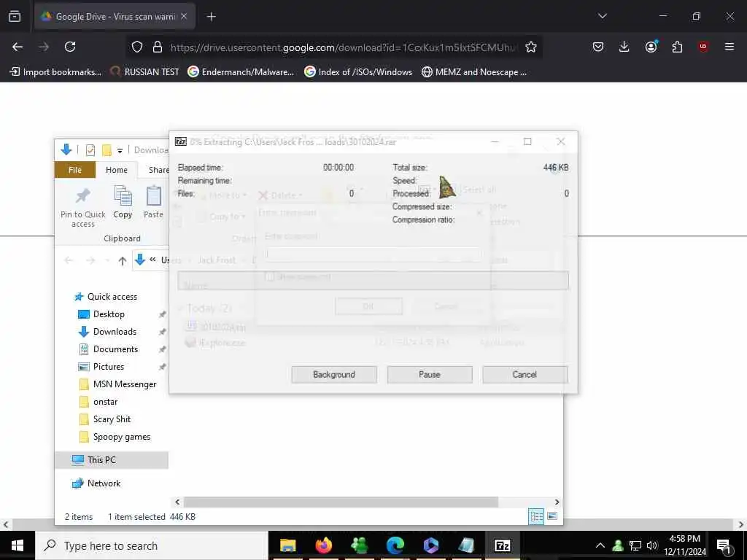Image resolution: width=747 pixels, height=560 pixels.
Task: Open the notification center icon
Action: [x=724, y=545]
